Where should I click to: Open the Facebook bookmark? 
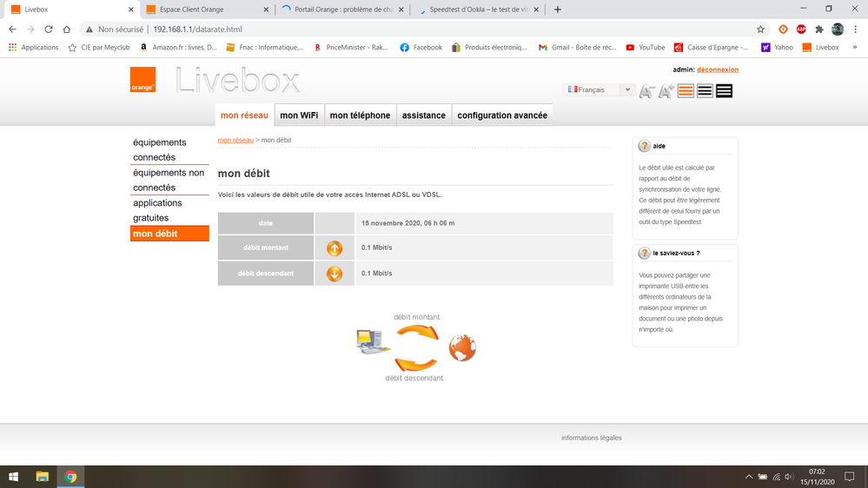(x=421, y=48)
